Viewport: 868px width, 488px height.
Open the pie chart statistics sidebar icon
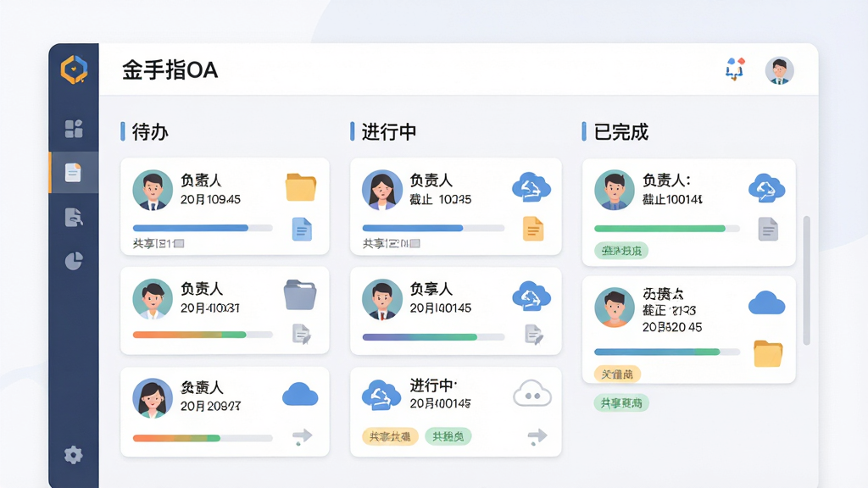(74, 261)
